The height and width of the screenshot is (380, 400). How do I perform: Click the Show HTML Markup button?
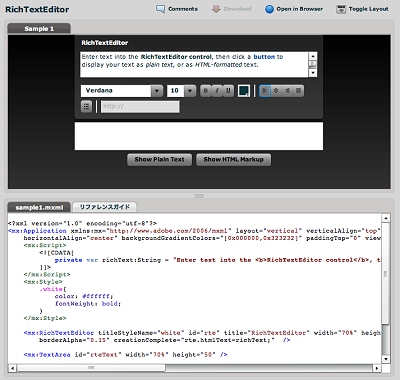coord(233,160)
